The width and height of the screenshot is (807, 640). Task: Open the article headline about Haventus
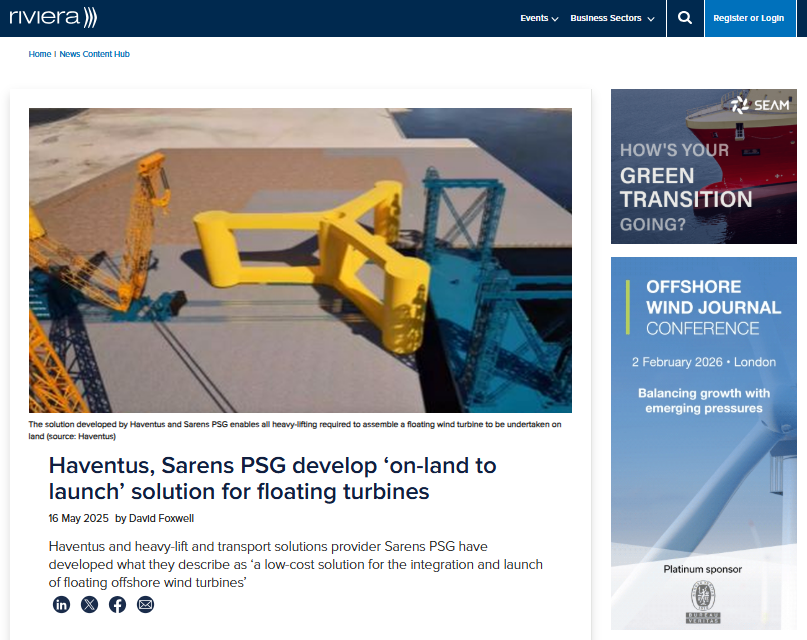tap(272, 478)
